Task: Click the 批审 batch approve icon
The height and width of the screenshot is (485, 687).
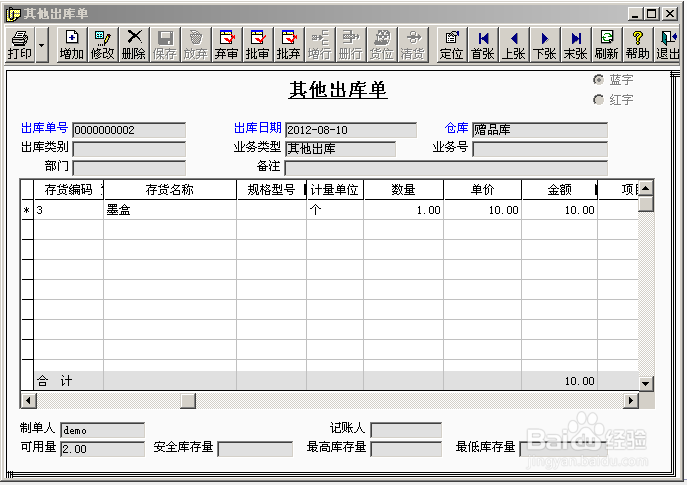Action: point(257,45)
